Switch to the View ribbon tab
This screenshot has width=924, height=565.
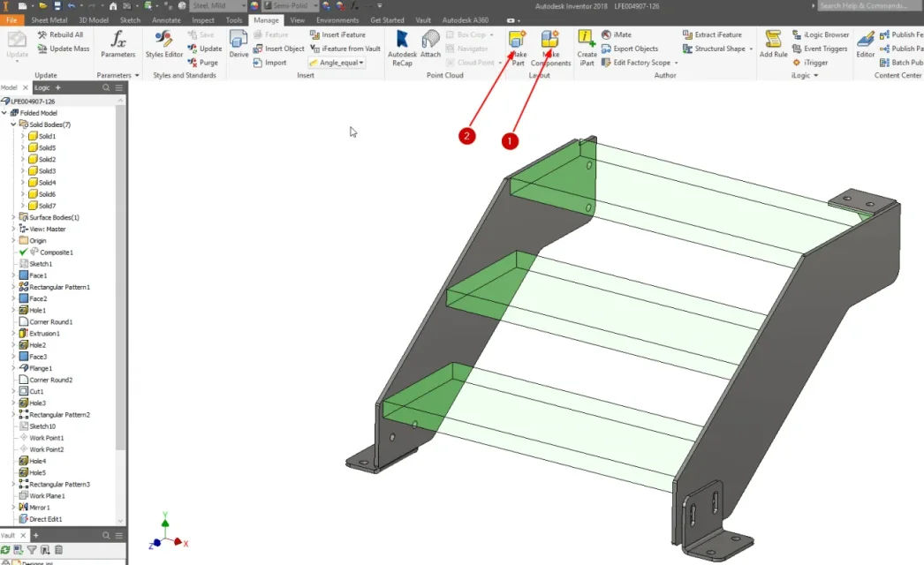pos(298,20)
